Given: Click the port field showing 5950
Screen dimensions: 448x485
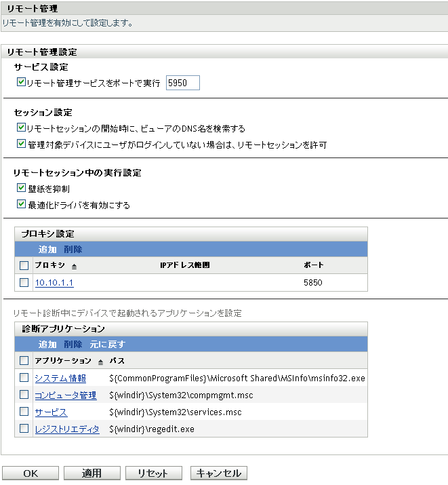Looking at the screenshot, I should pos(183,83).
